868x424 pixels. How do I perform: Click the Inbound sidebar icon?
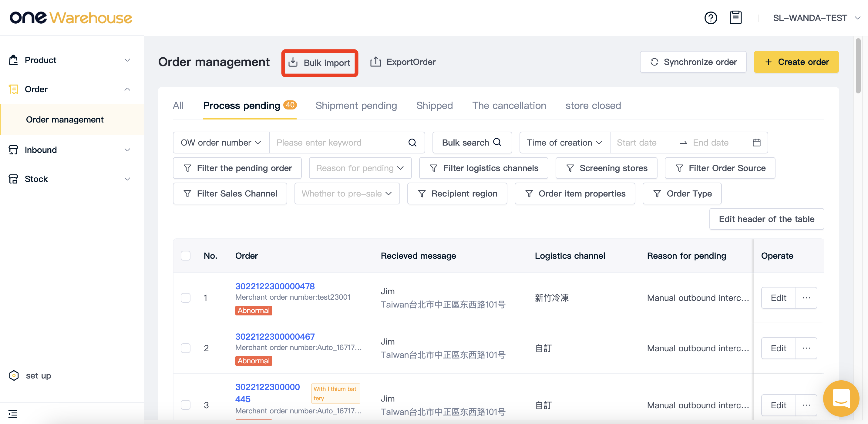pyautogui.click(x=13, y=150)
